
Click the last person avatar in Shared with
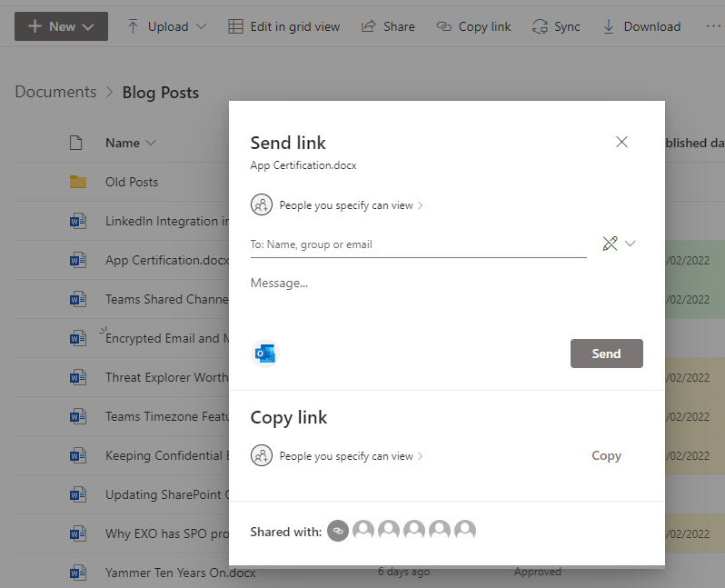(x=465, y=531)
